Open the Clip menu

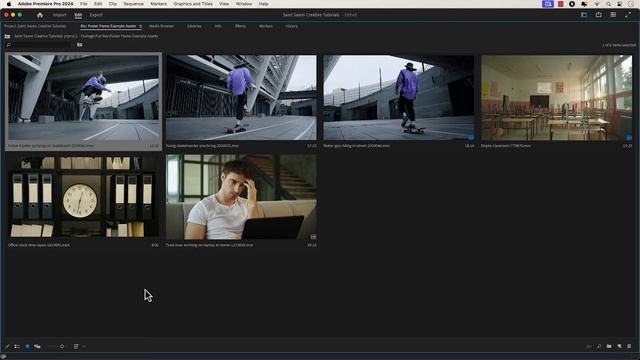click(x=113, y=4)
